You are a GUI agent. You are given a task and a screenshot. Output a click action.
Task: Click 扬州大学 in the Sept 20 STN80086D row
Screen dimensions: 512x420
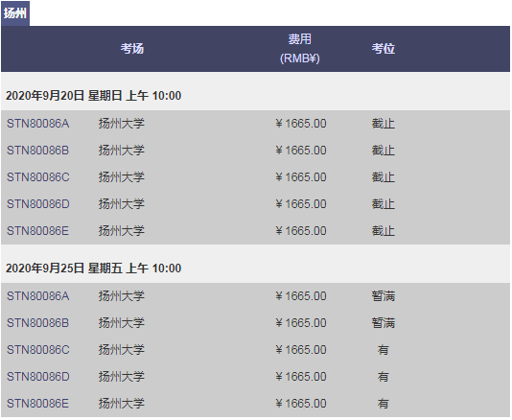pyautogui.click(x=122, y=204)
